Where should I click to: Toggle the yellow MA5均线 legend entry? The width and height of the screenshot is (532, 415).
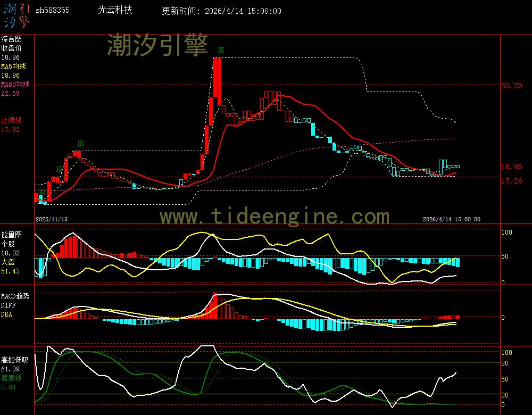13,67
